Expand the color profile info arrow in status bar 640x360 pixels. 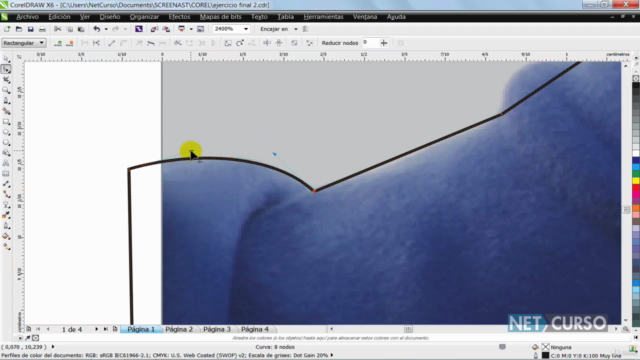(332, 355)
